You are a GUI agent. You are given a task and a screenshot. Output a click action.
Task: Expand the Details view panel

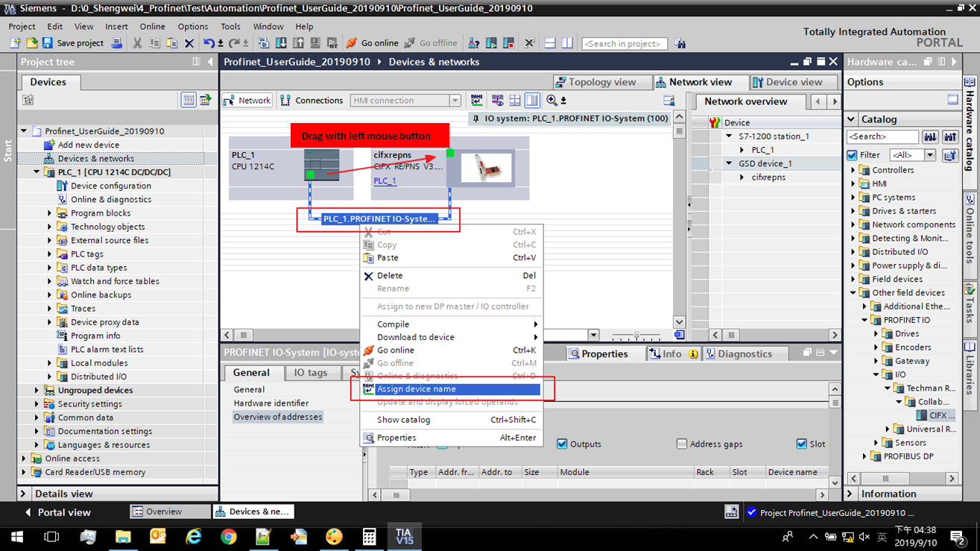pos(23,494)
